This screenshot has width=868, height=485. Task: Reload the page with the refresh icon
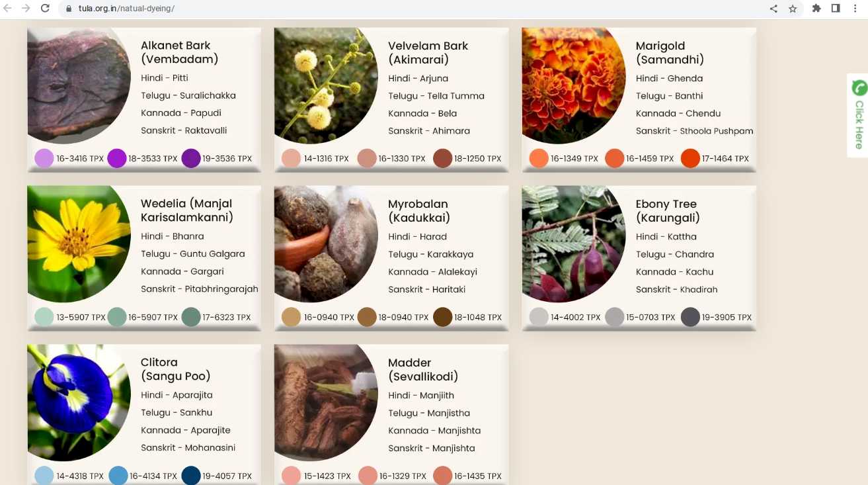coord(45,9)
